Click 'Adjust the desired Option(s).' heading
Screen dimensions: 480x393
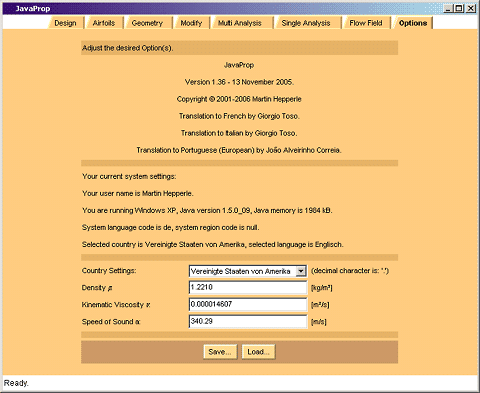click(x=128, y=48)
